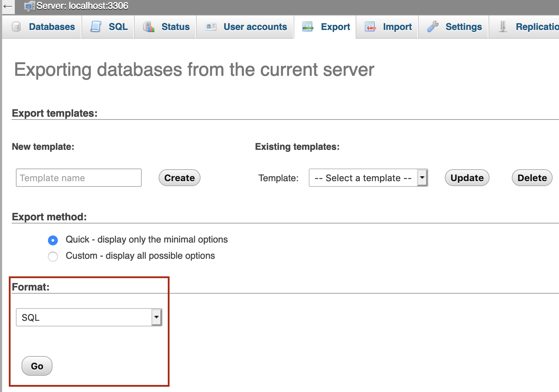
Task: Click the Create template button
Action: [x=179, y=178]
